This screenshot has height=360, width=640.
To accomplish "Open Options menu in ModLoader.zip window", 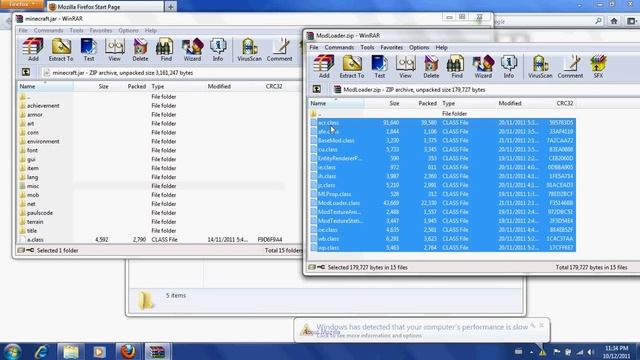I will tap(419, 47).
